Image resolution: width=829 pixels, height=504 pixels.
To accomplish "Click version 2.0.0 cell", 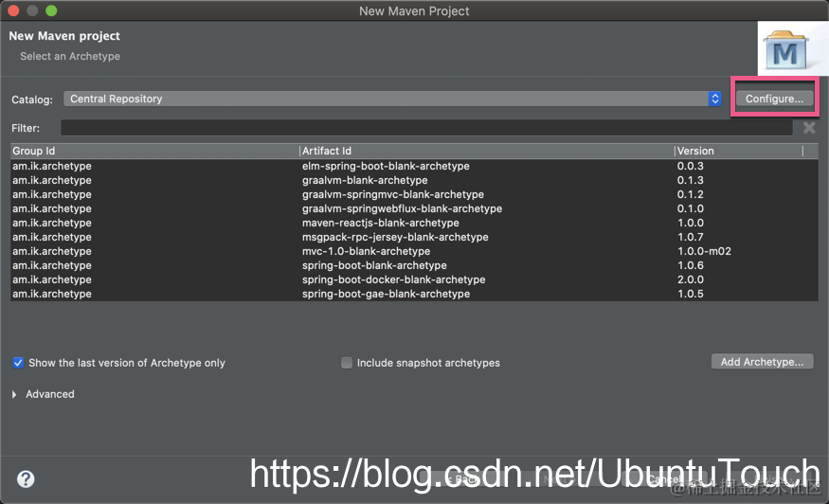I will [x=691, y=279].
